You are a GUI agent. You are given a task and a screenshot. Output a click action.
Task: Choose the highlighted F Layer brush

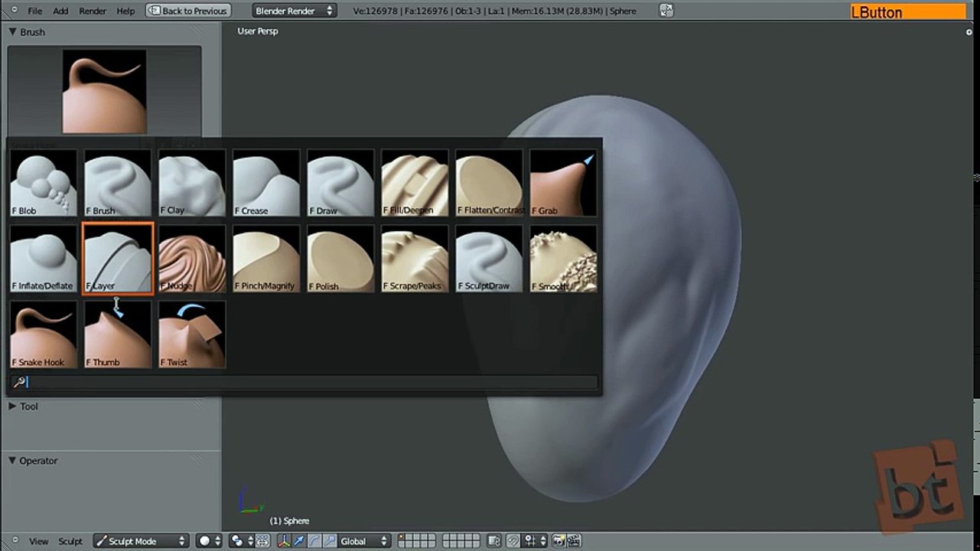pos(118,259)
